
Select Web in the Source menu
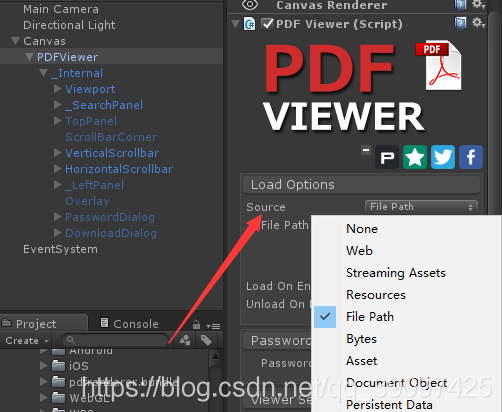tap(406, 251)
